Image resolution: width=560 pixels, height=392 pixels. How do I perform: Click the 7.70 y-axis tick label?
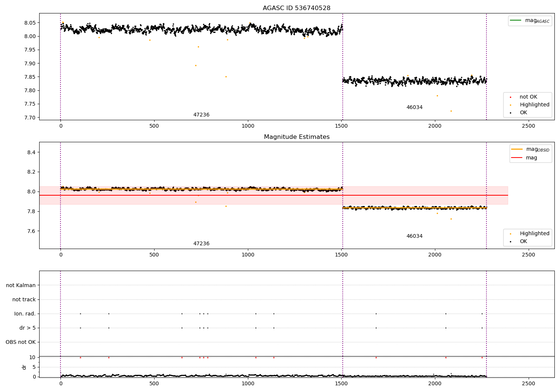click(x=30, y=118)
